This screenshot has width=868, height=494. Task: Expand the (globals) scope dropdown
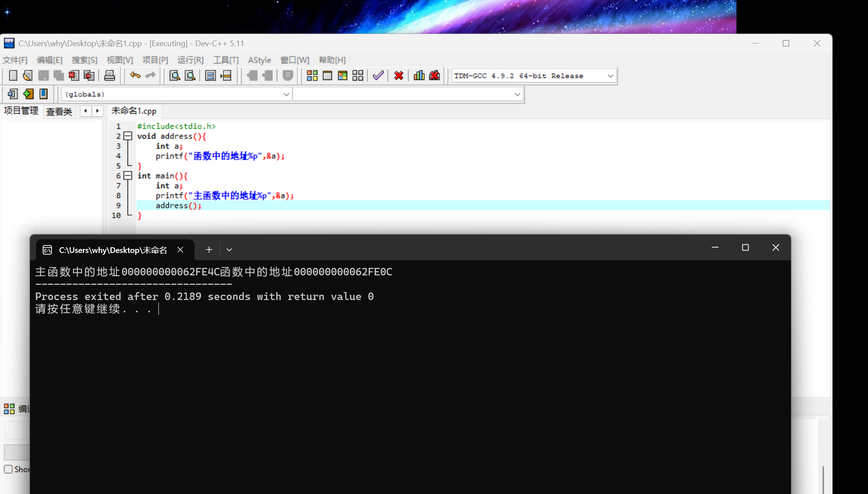[x=286, y=95]
